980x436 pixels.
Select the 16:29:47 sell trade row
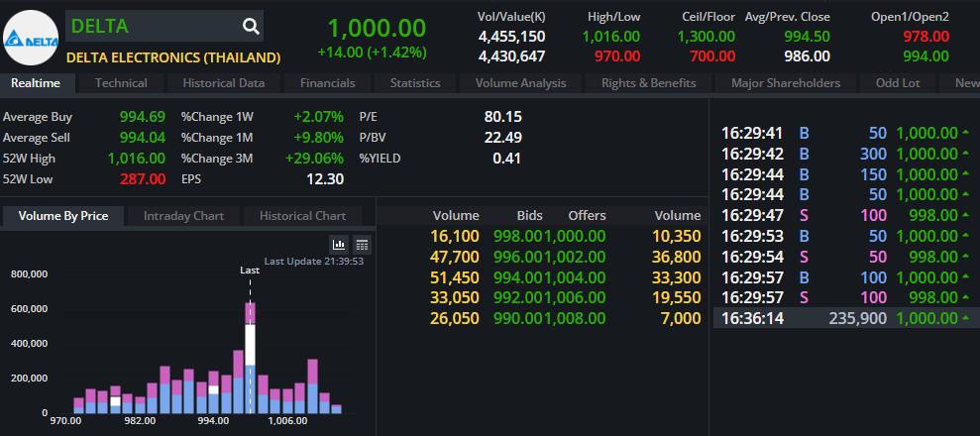click(x=845, y=215)
